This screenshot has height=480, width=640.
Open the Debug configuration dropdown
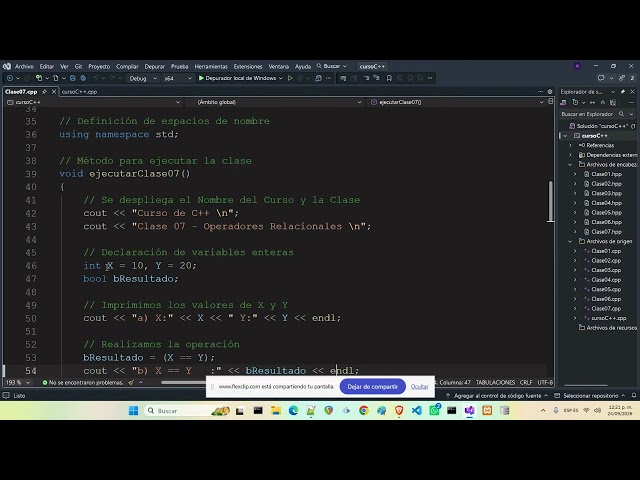tap(143, 78)
